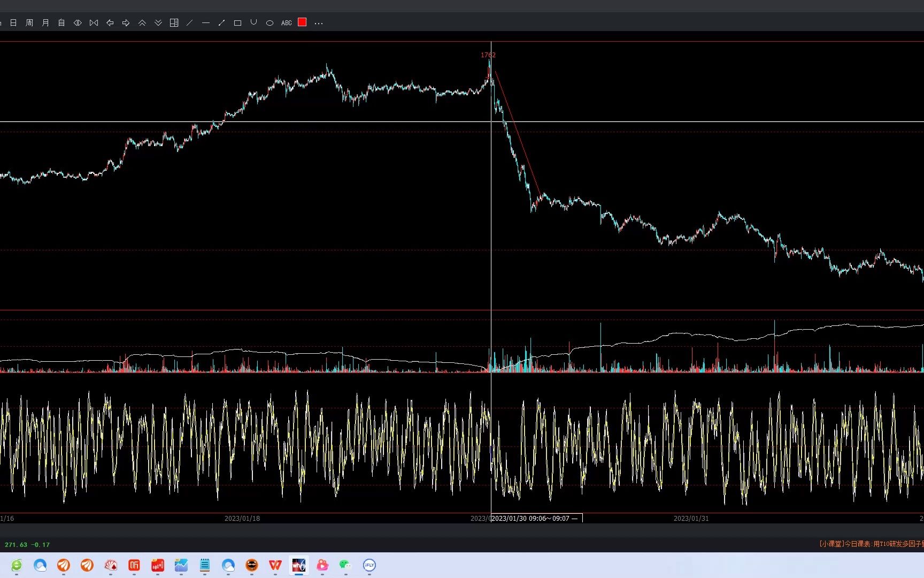Select the custom period (自) button
The width and height of the screenshot is (924, 578).
(x=61, y=23)
